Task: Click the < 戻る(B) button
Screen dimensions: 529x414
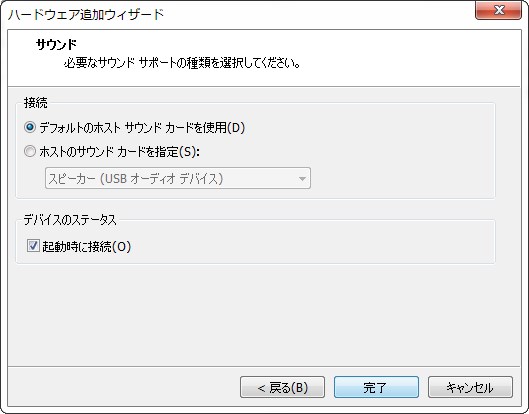Action: click(x=282, y=387)
